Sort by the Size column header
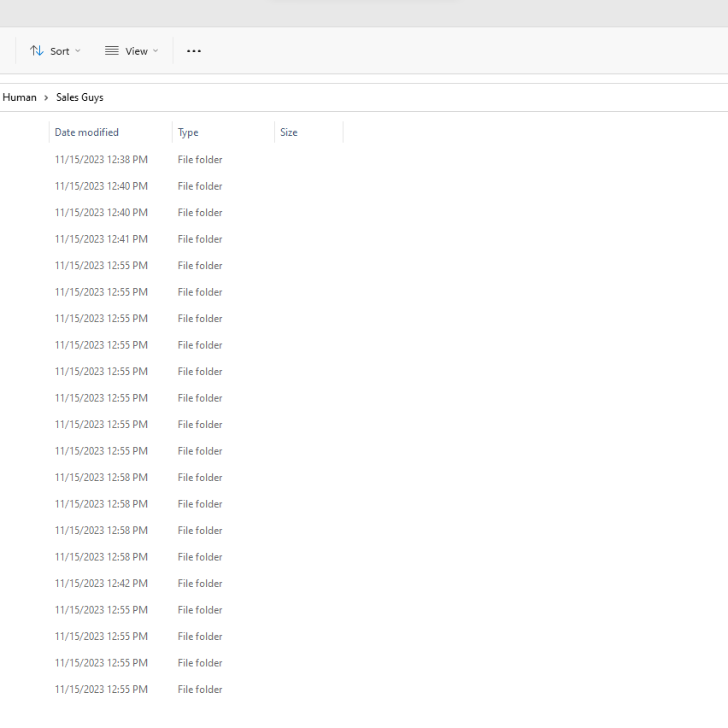The width and height of the screenshot is (728, 728). [x=289, y=132]
